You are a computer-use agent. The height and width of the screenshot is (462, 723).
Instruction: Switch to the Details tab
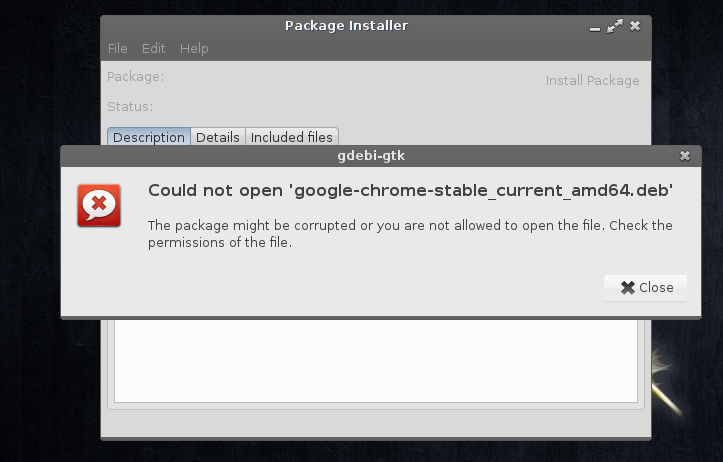coord(217,138)
